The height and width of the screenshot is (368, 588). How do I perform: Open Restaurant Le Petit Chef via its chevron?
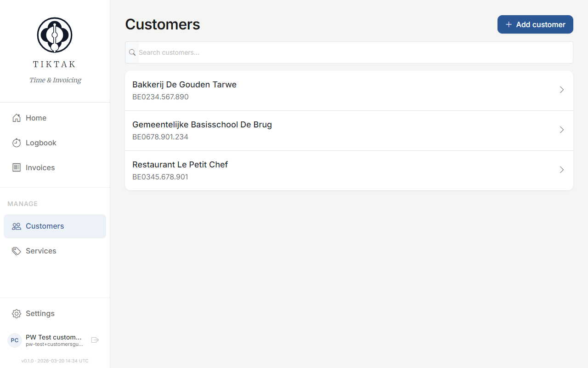pos(561,170)
